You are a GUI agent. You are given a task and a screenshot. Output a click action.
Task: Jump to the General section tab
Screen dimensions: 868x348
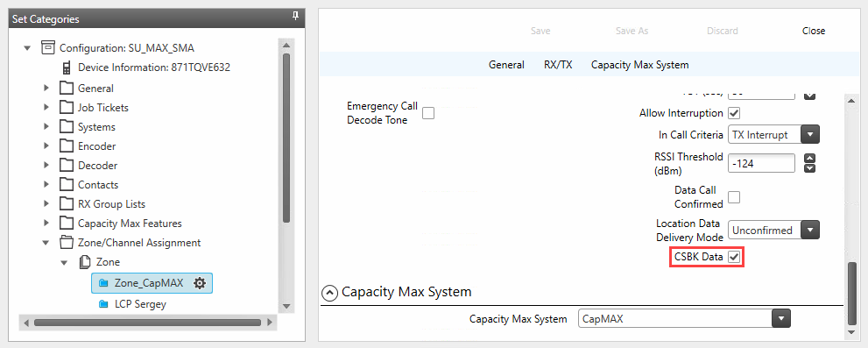click(x=506, y=65)
